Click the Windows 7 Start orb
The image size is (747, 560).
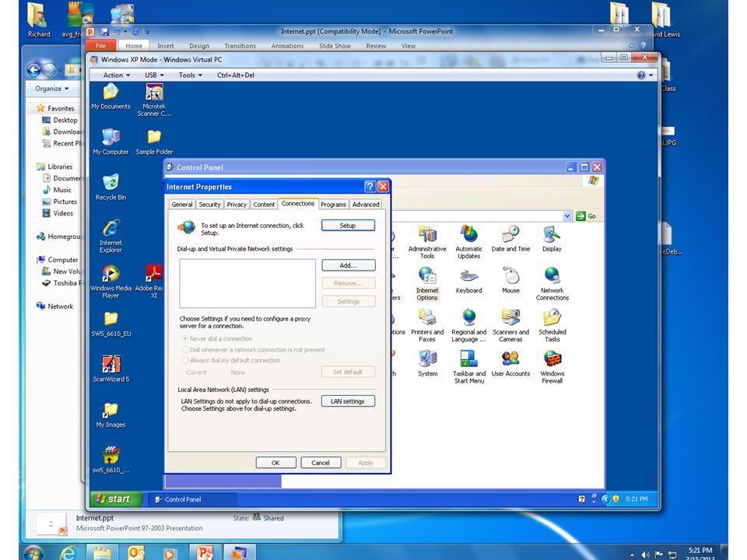pos(33,553)
